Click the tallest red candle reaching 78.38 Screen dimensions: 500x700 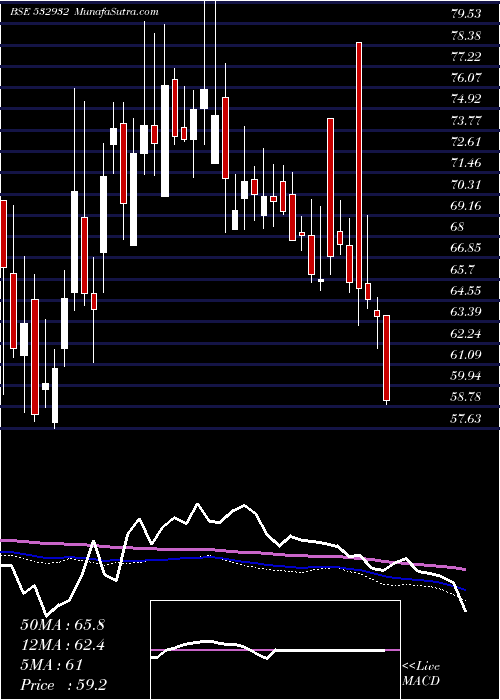click(x=359, y=165)
